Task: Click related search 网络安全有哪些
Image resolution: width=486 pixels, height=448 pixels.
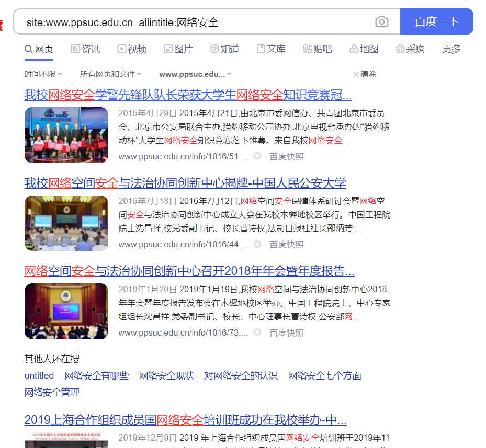Action: 96,376
